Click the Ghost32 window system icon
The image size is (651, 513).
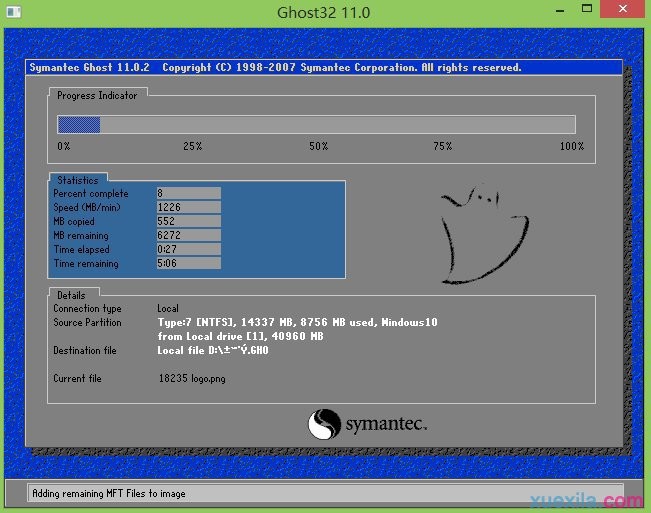[x=13, y=12]
